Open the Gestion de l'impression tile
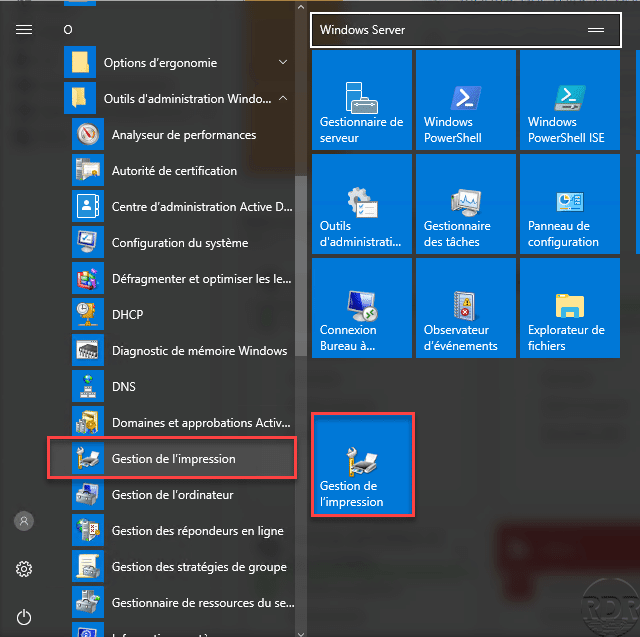Image resolution: width=640 pixels, height=637 pixels. point(362,464)
